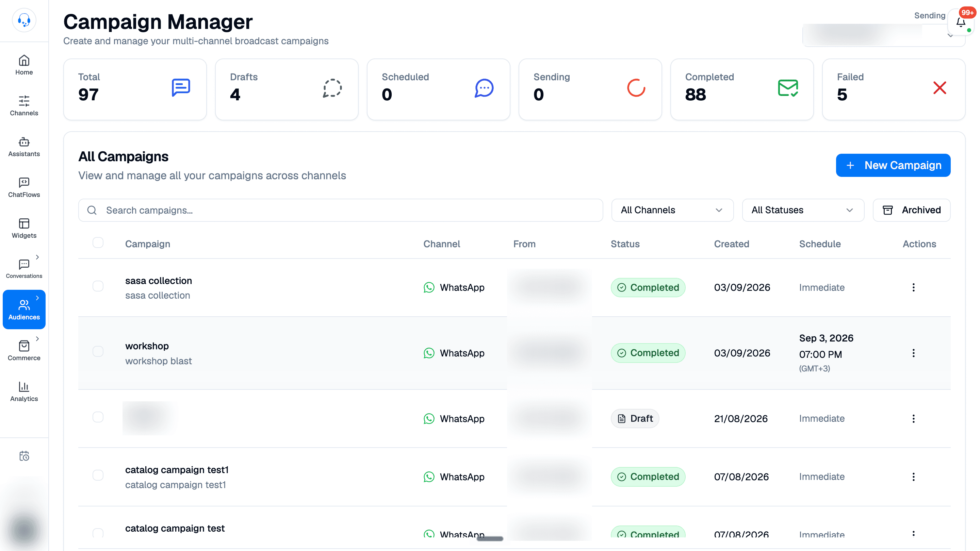Click Completed badge for catalog campaign test1
This screenshot has width=980, height=551.
pos(648,477)
